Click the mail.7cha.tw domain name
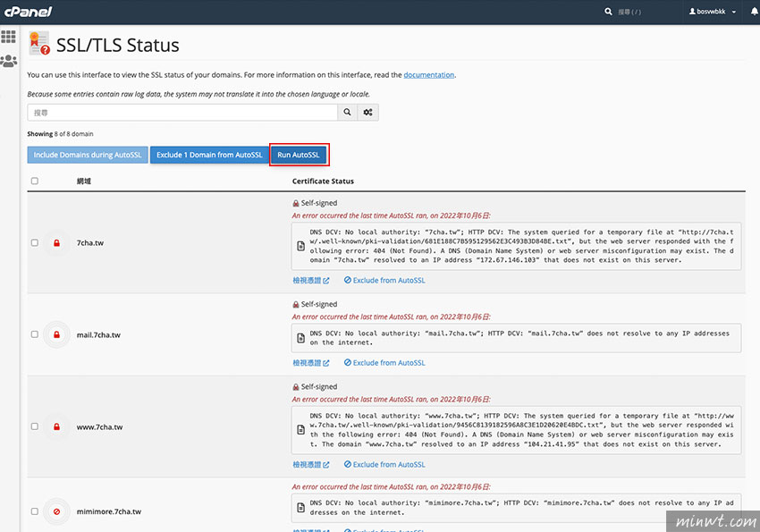The image size is (760, 532). (98, 334)
